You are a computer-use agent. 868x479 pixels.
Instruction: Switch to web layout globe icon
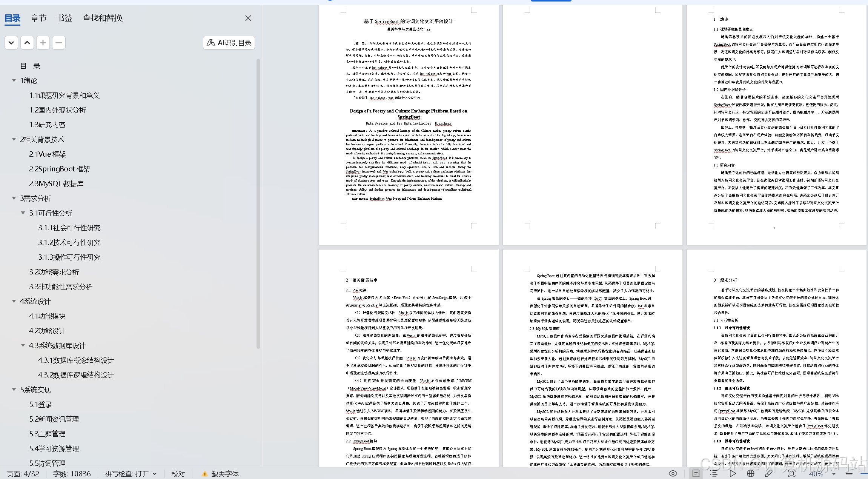point(750,473)
